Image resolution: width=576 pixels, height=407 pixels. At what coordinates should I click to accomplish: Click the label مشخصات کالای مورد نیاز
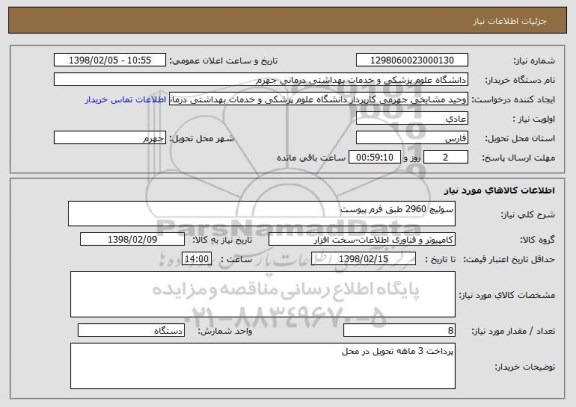pos(507,295)
